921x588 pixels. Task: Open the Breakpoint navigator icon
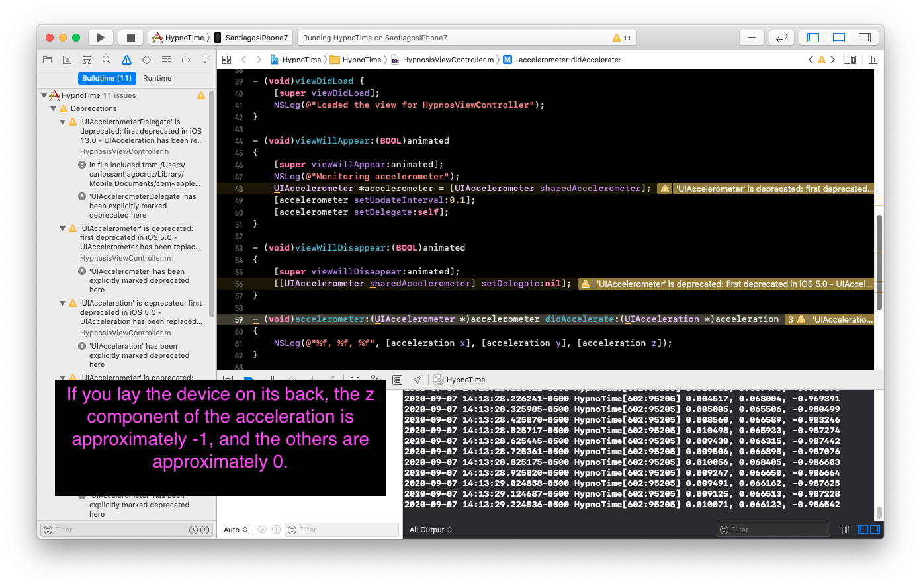(x=186, y=60)
